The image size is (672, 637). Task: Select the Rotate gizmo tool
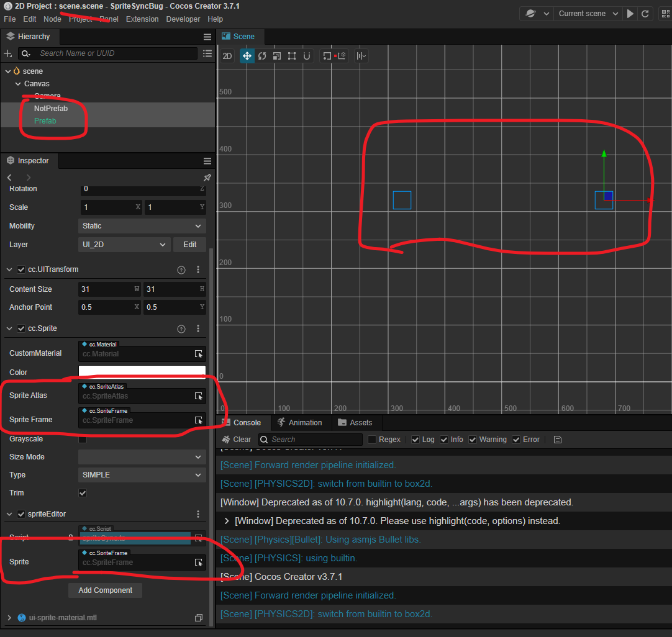coord(262,56)
